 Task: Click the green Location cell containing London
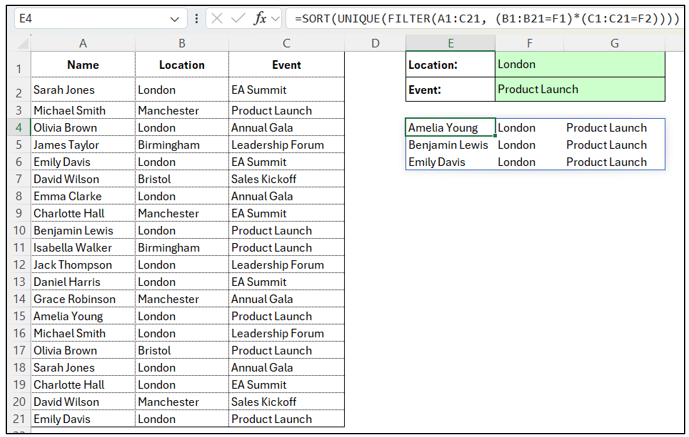[x=580, y=64]
